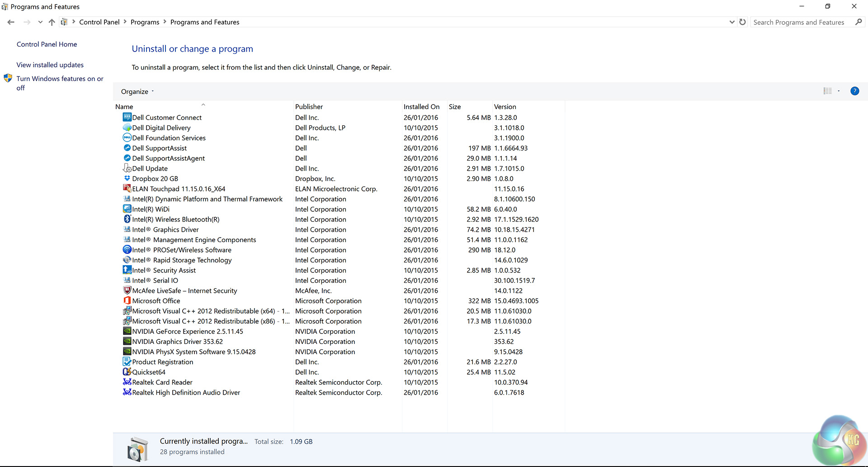The height and width of the screenshot is (467, 868).
Task: Click the Refresh icon in address bar
Action: [742, 22]
